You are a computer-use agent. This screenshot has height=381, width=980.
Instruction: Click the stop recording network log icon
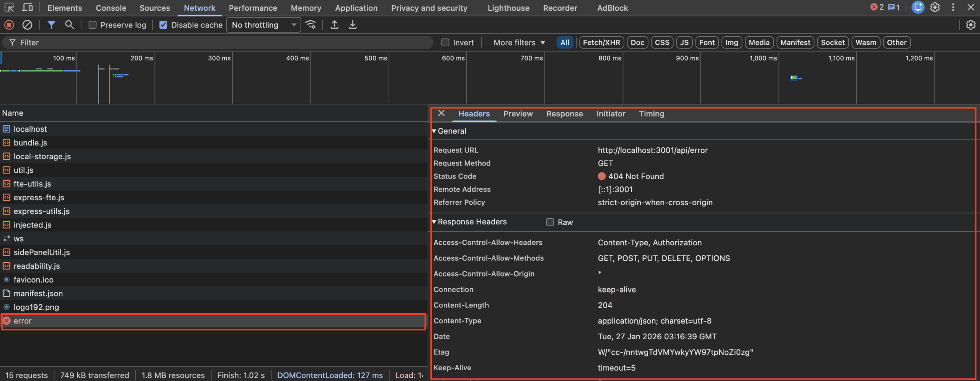[x=9, y=25]
